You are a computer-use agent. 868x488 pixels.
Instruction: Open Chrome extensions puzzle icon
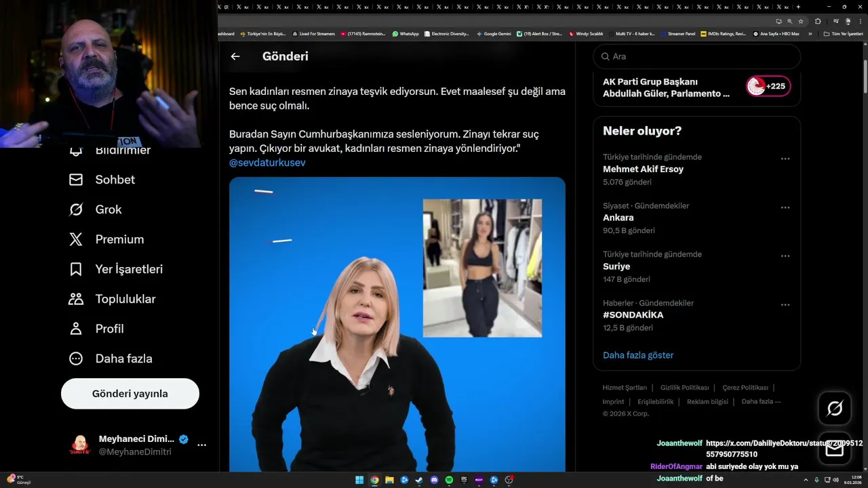point(818,21)
